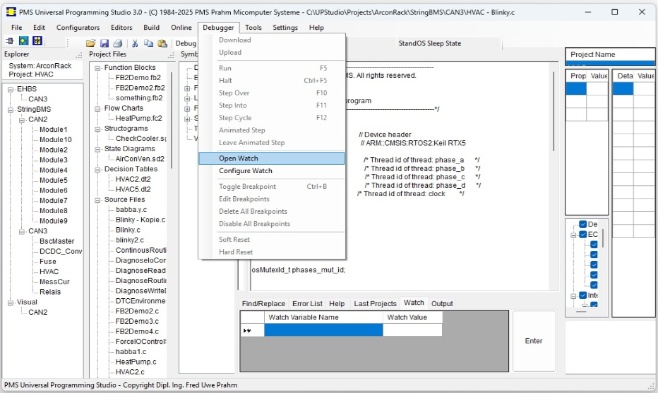Select Blinky.c in Source Files

pos(128,230)
